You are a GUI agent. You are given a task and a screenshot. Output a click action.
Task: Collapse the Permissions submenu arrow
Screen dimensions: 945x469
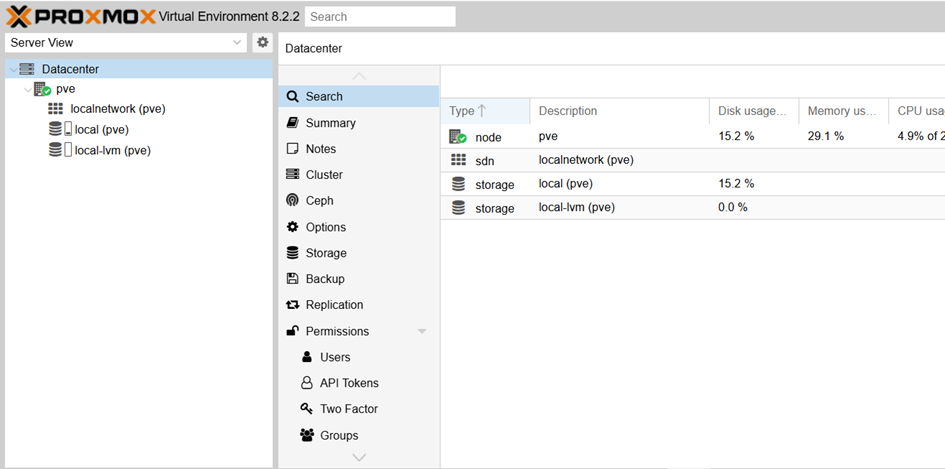pos(422,332)
